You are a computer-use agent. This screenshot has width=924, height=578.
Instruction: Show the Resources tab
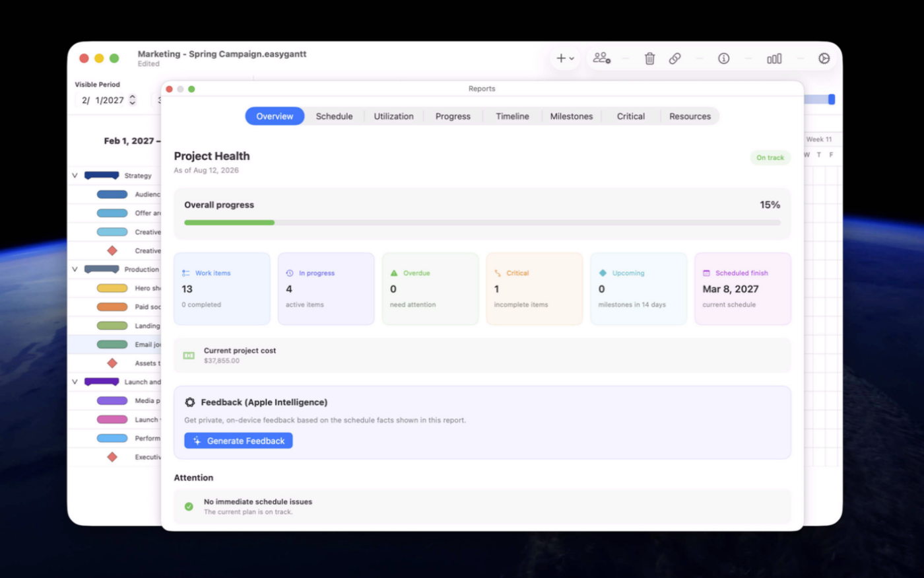[x=690, y=116]
